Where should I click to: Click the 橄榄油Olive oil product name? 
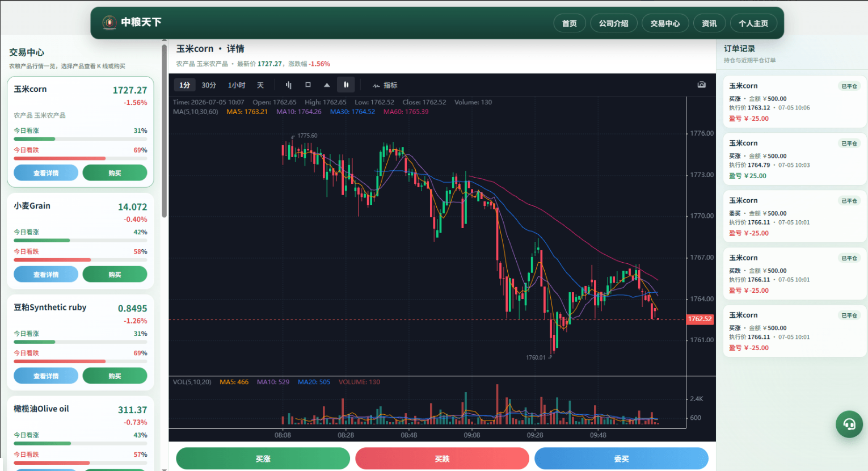(41, 409)
